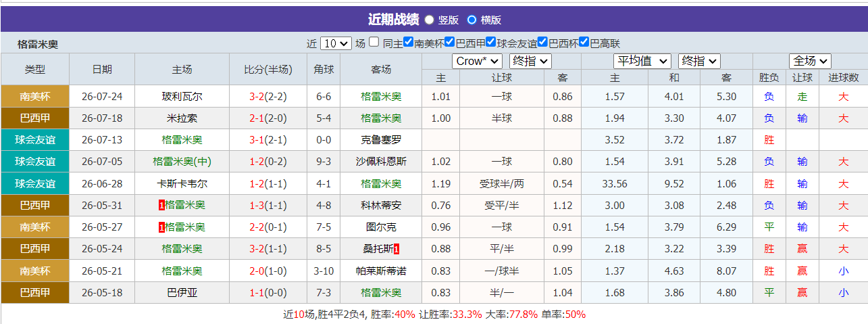Click red card icon next to 桑托斯

tap(397, 249)
